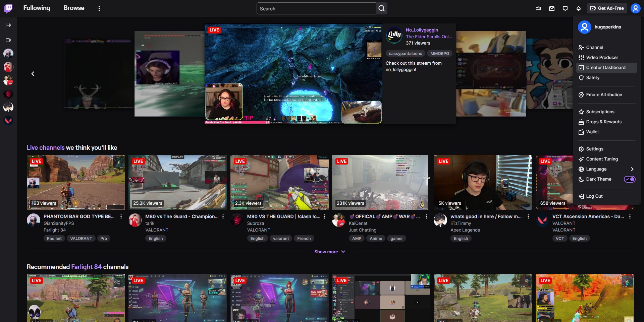
Task: Open Content Tuning menu item
Action: point(606,159)
